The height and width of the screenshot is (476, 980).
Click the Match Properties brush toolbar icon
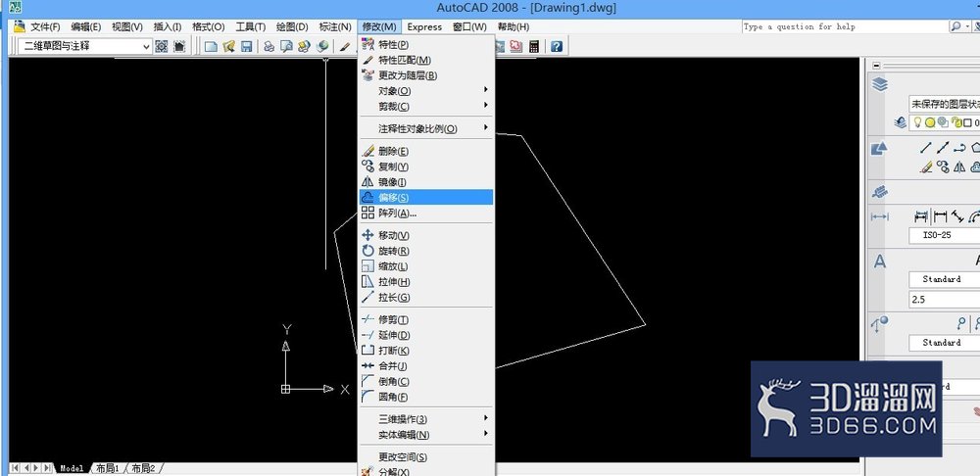[x=344, y=46]
